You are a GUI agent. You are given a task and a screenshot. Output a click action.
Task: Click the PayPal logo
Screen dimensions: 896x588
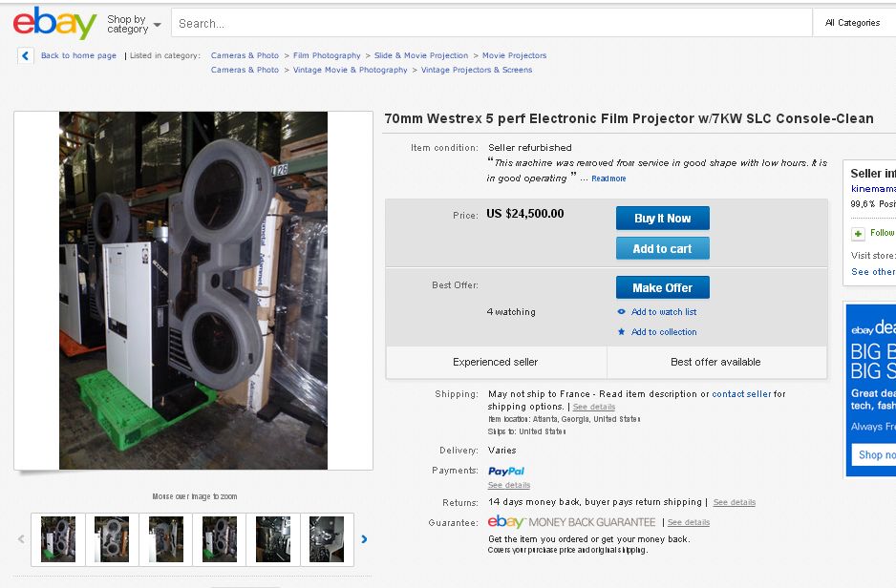[506, 471]
